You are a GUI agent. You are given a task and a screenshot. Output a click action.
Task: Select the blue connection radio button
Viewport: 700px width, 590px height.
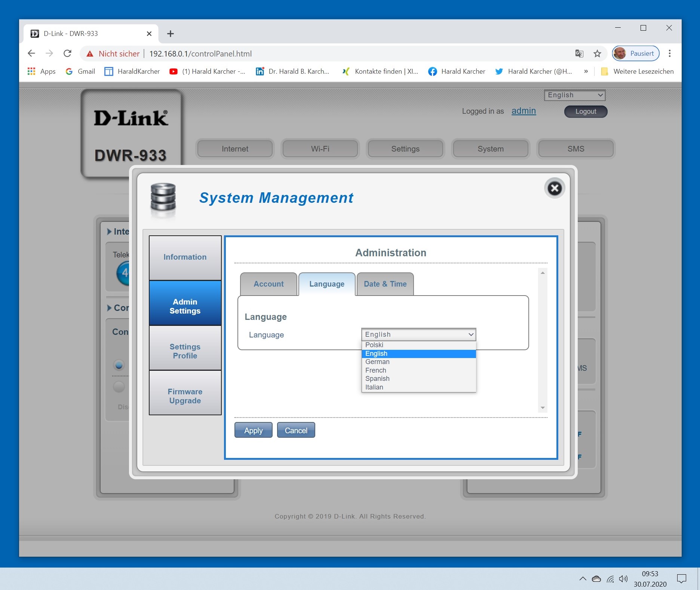119,365
